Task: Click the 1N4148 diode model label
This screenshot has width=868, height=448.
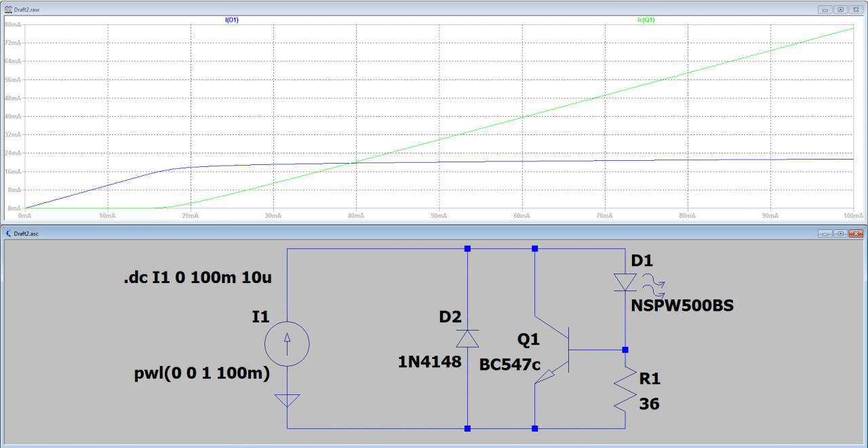Action: click(x=429, y=362)
